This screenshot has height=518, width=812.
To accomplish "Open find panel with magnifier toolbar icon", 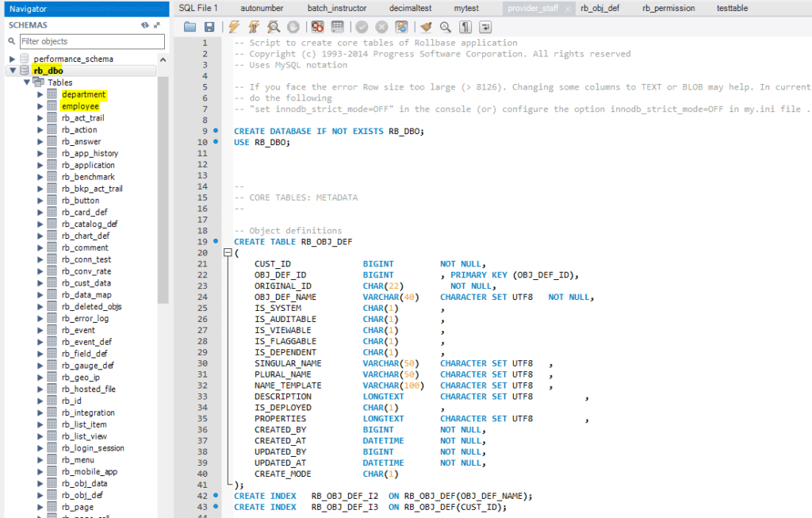I will click(446, 27).
